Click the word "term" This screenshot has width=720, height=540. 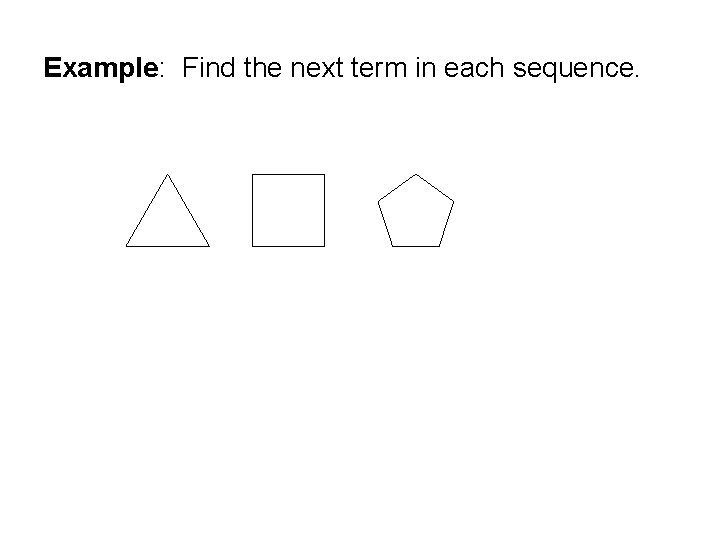[x=379, y=68]
